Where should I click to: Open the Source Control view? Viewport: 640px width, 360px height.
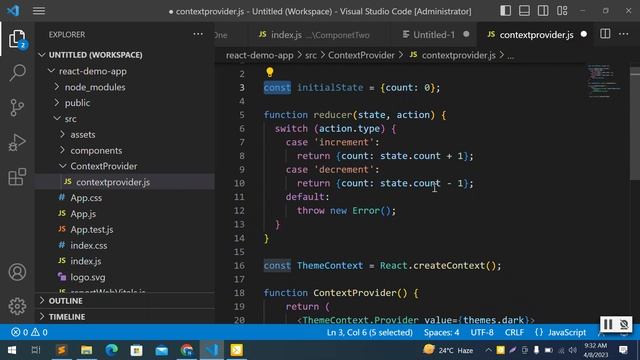(x=17, y=108)
